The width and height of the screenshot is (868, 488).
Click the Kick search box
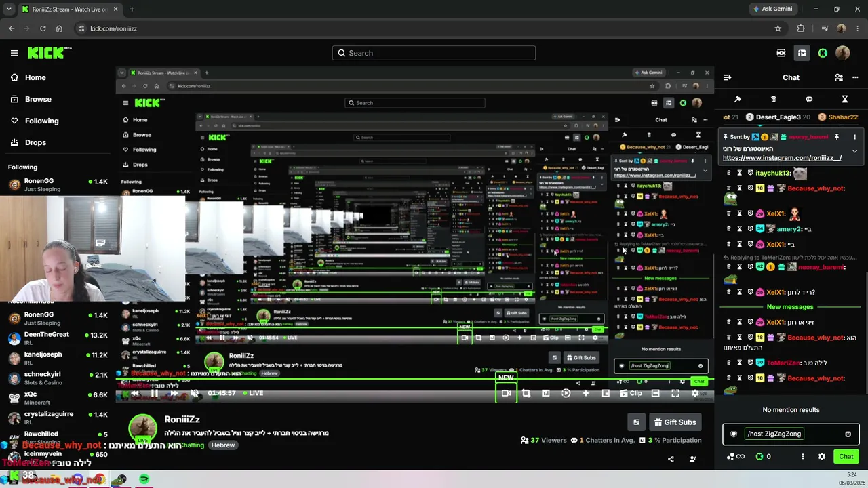pyautogui.click(x=434, y=53)
